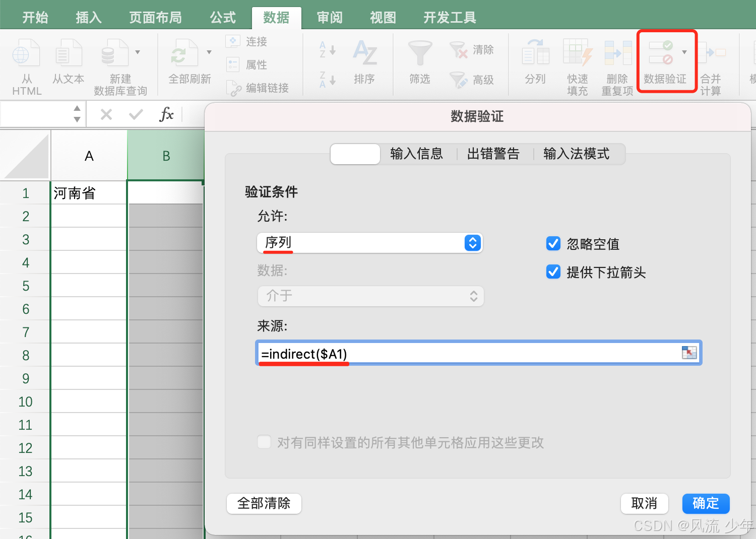Sort descending Z to A
Image resolution: width=756 pixels, height=539 pixels.
tap(328, 80)
